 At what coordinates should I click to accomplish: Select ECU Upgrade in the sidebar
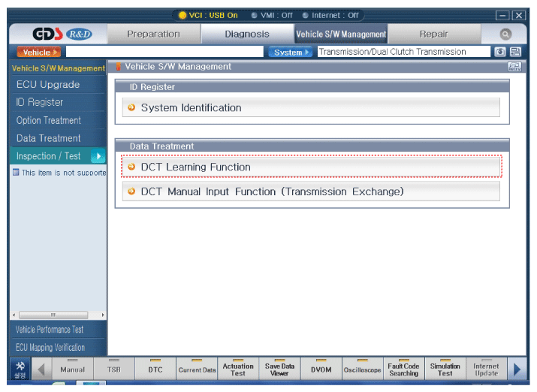48,85
